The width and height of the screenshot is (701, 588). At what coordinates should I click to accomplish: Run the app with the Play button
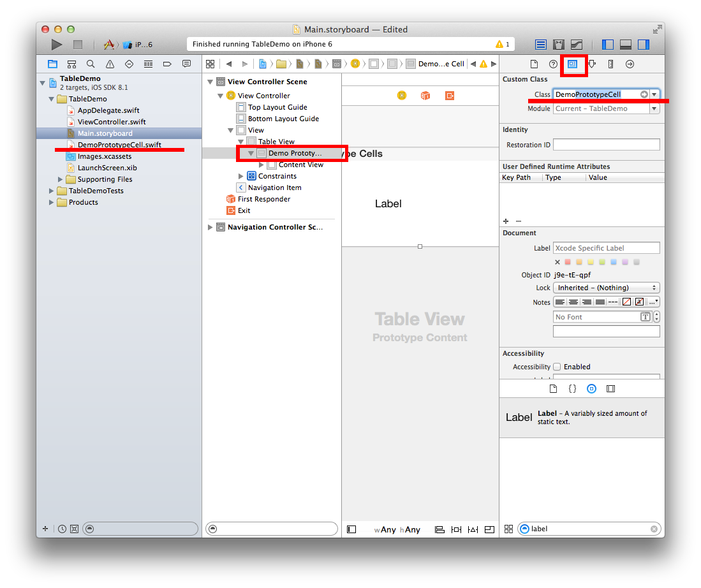pos(56,45)
